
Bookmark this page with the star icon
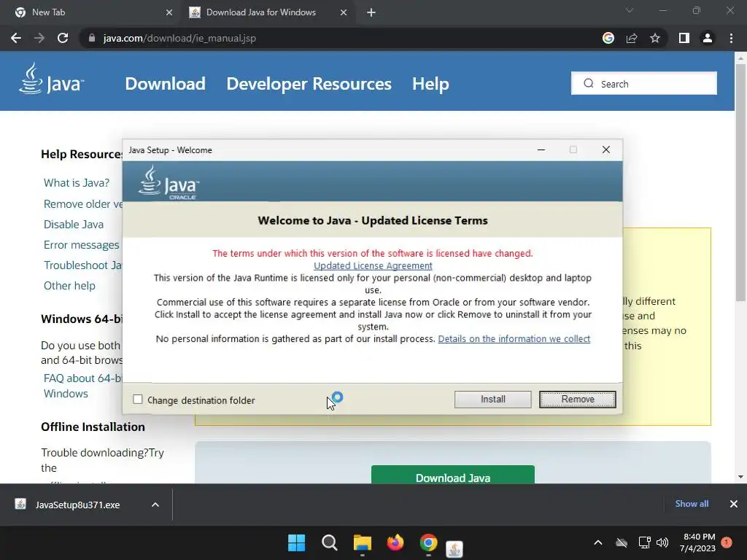click(655, 38)
